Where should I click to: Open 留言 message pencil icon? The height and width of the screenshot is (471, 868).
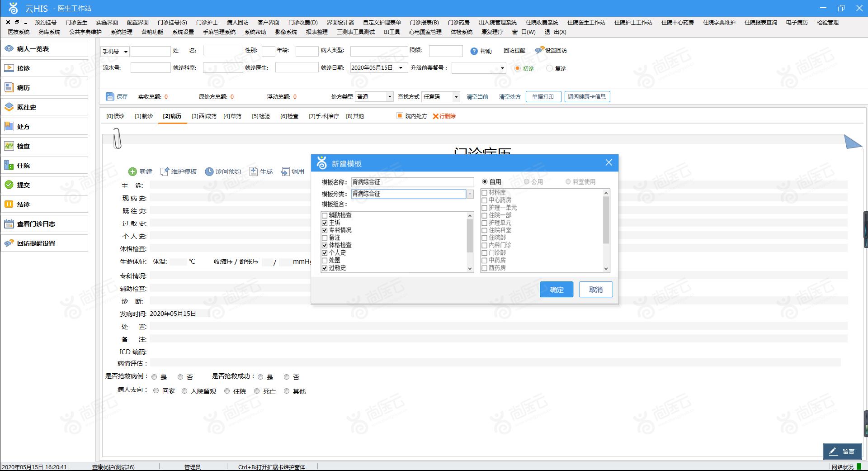[x=833, y=451]
